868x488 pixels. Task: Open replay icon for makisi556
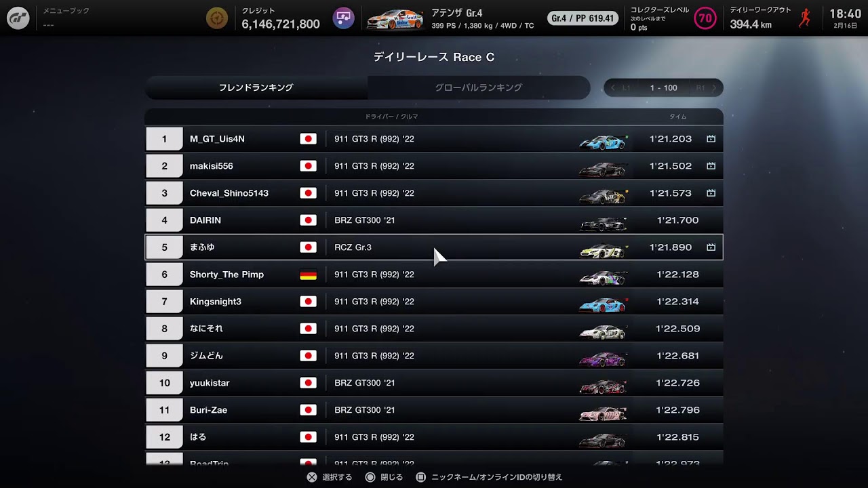[x=711, y=166]
